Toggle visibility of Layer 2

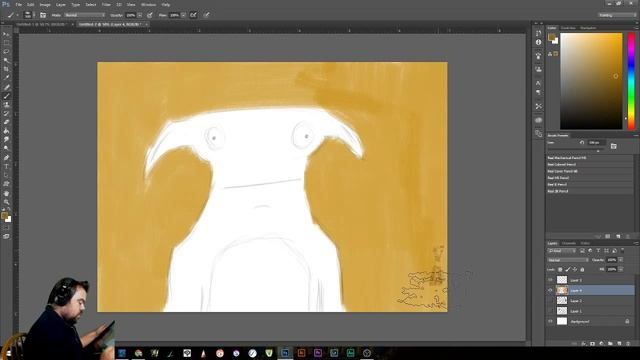(550, 300)
